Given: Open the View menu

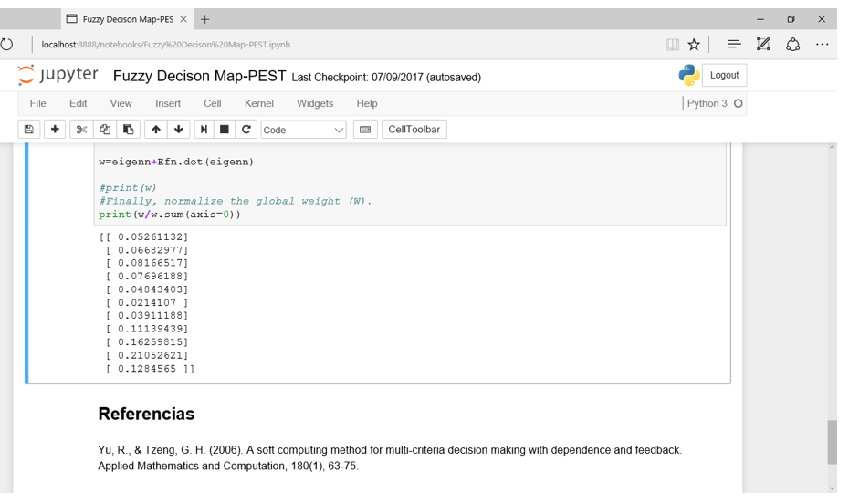Looking at the screenshot, I should point(121,103).
